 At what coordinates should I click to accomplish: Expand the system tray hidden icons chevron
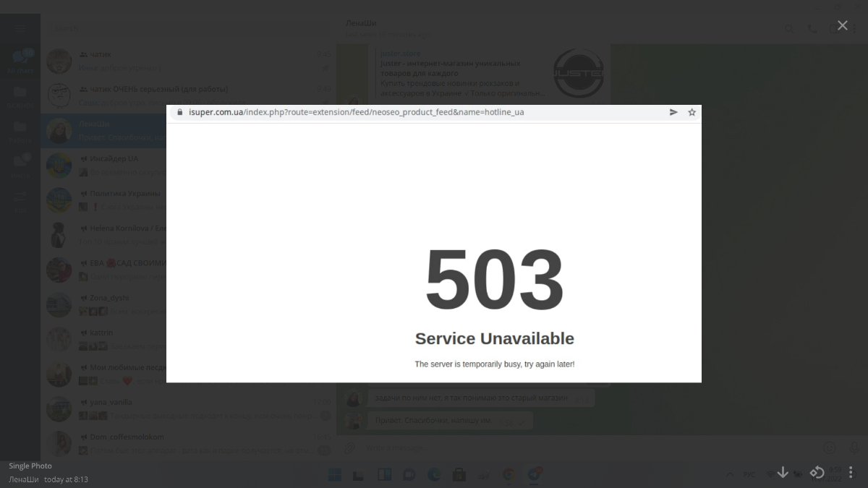pyautogui.click(x=729, y=475)
